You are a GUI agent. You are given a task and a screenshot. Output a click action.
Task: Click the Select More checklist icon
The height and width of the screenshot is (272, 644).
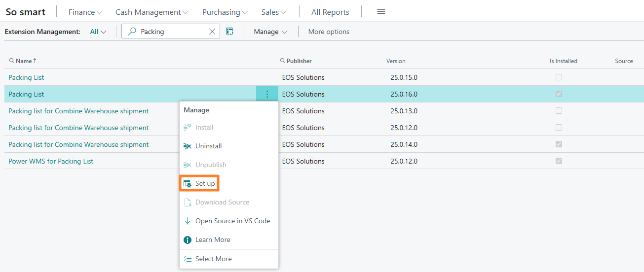[x=188, y=259]
